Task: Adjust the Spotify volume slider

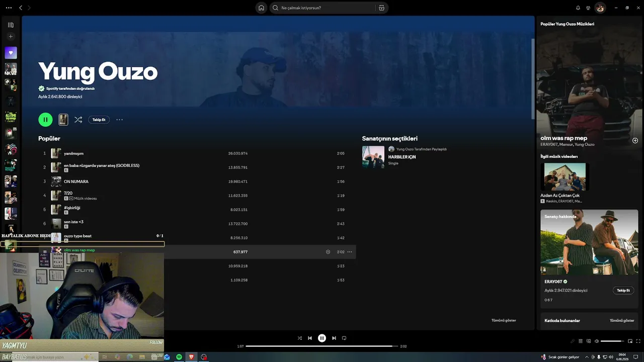Action: [x=612, y=341]
